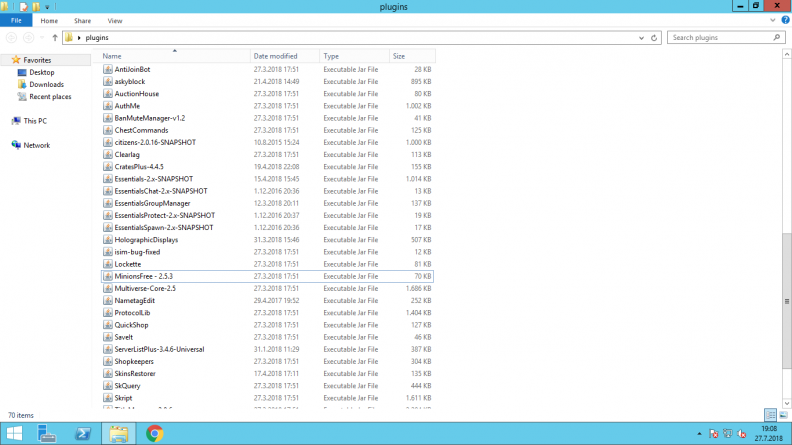
Task: Click the Clearlag jar file icon
Action: click(108, 155)
